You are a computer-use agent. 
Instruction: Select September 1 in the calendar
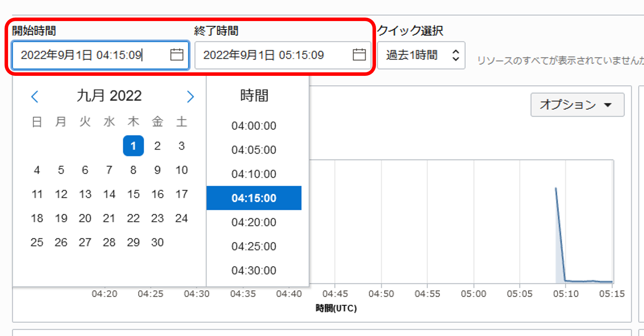(x=133, y=146)
